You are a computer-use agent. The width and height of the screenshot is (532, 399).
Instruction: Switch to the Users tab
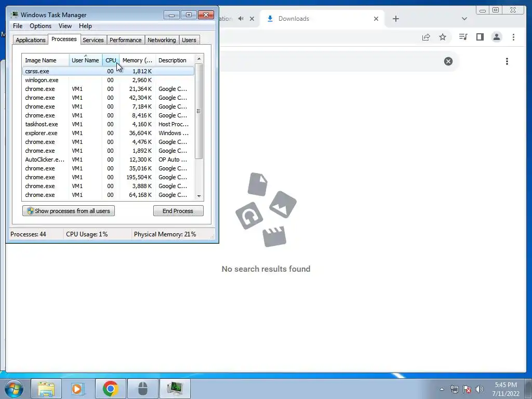click(x=189, y=40)
